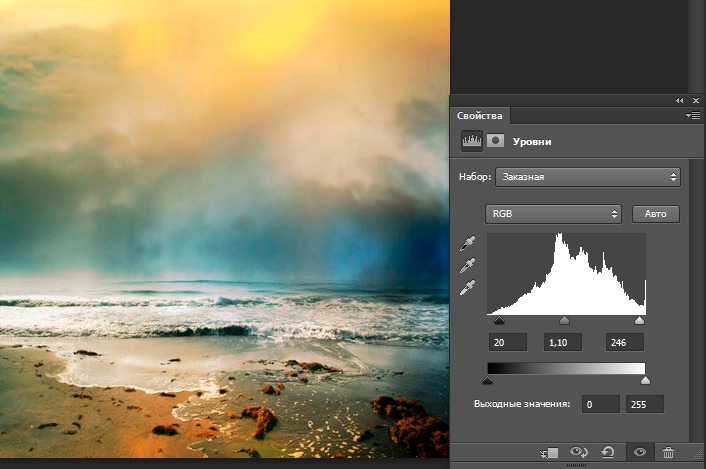The image size is (706, 469).
Task: Select the black point eyedropper
Action: [467, 243]
